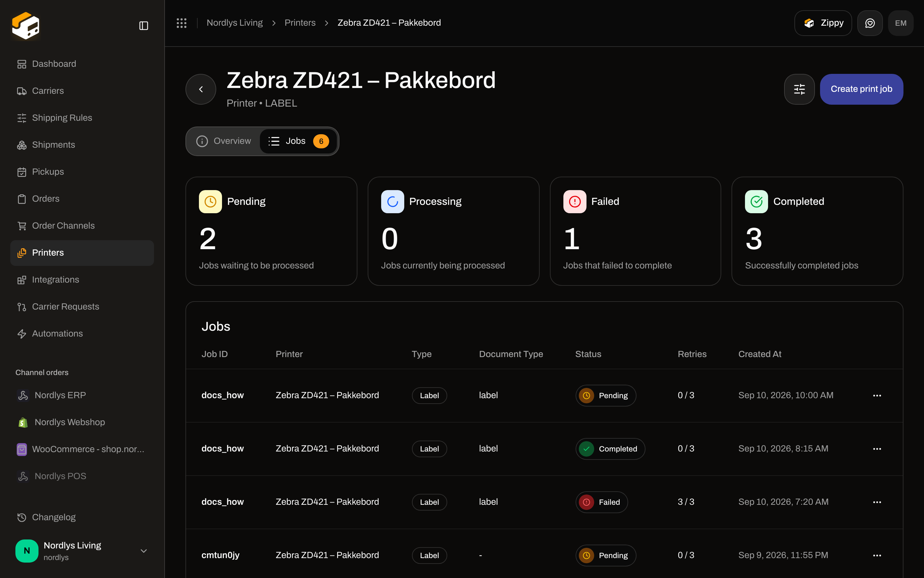The height and width of the screenshot is (578, 924).
Task: Open Nordlys ERP channel orders
Action: [82, 395]
